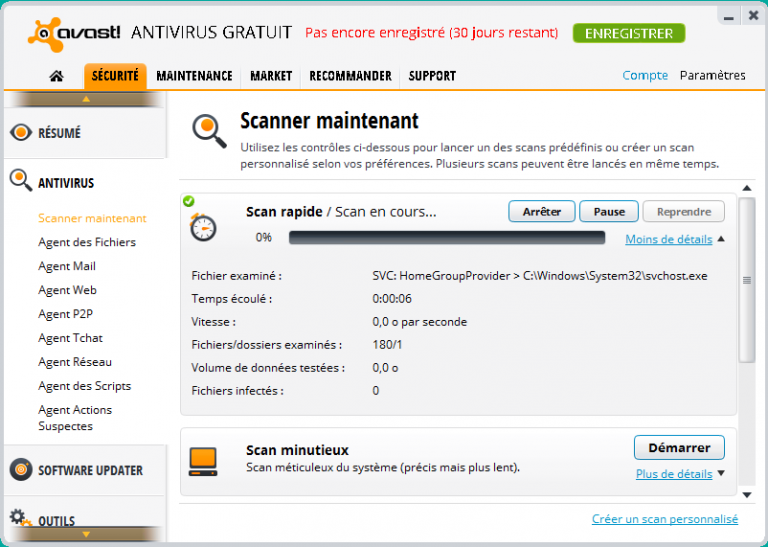Viewport: 768px width, 547px height.
Task: Click Moins de détails link
Action: pos(669,239)
